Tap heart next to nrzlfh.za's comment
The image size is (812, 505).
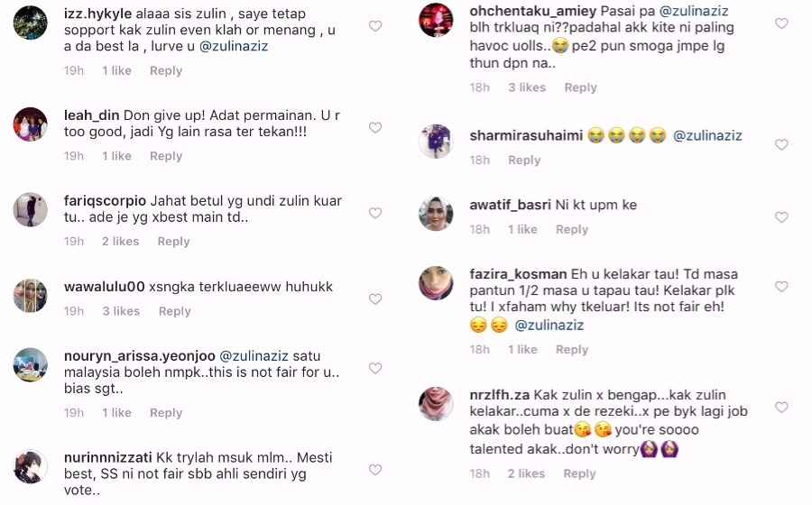coord(781,408)
